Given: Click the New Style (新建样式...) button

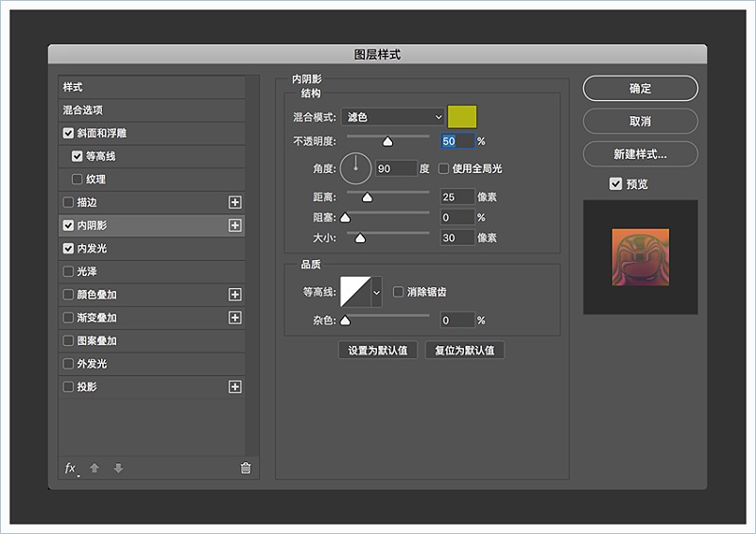Looking at the screenshot, I should (640, 154).
